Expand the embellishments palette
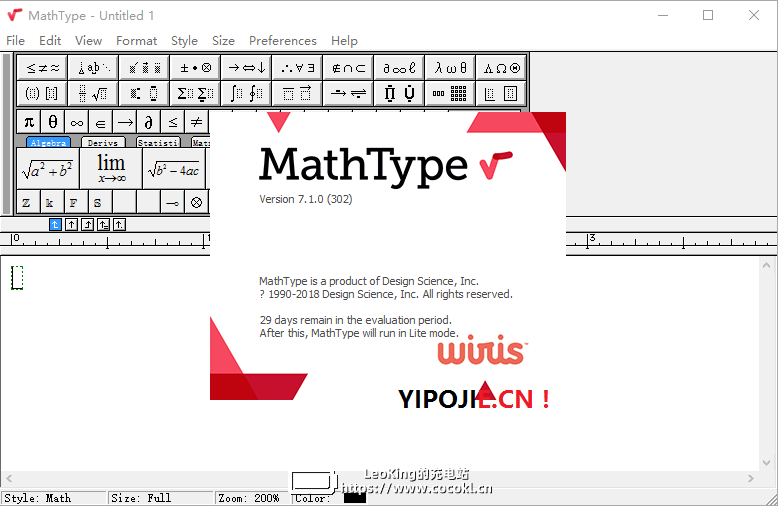 point(144,68)
